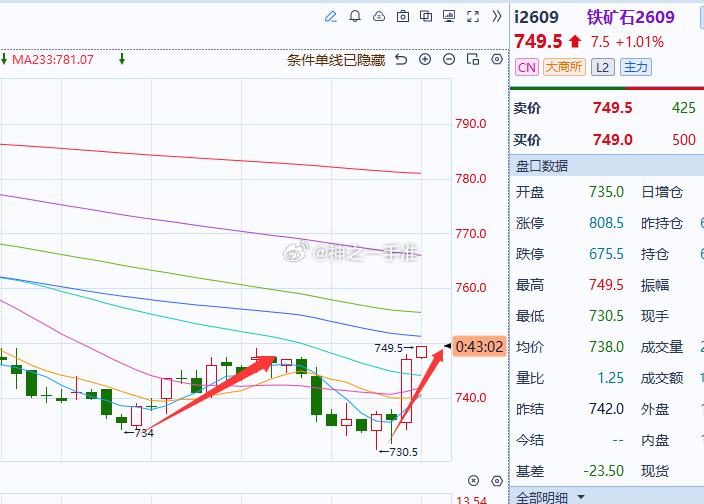The image size is (704, 504).
Task: Open the price alert bell icon
Action: (355, 17)
